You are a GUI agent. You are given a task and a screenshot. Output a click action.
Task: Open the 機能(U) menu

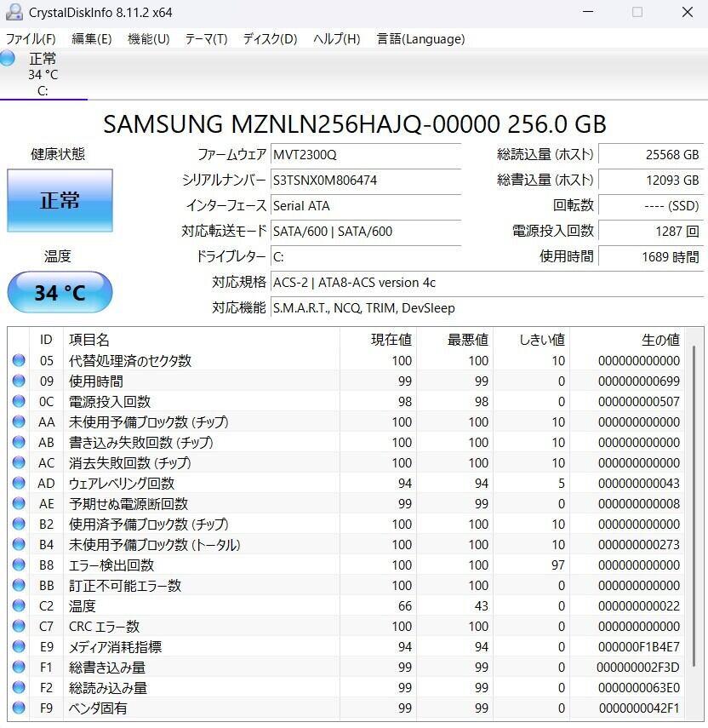pos(148,39)
